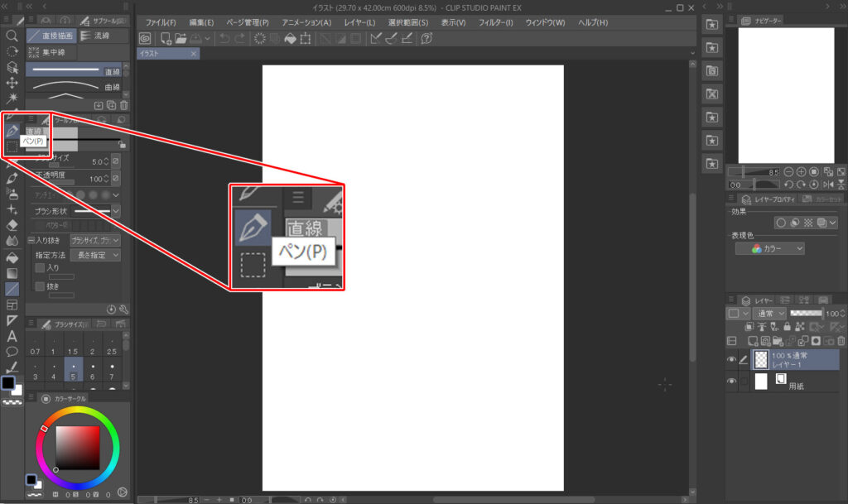Open CLIP STUDIO launcher icon in command bar
The width and height of the screenshot is (848, 504).
[145, 39]
